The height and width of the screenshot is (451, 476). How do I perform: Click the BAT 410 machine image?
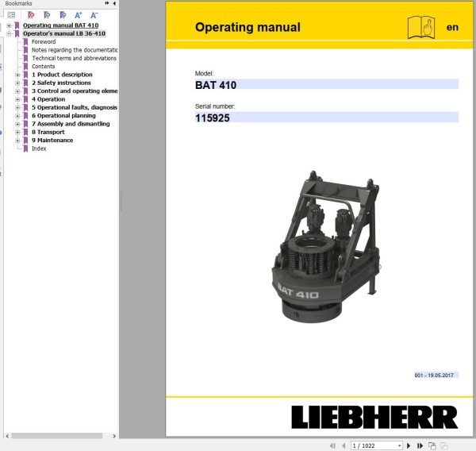click(326, 247)
